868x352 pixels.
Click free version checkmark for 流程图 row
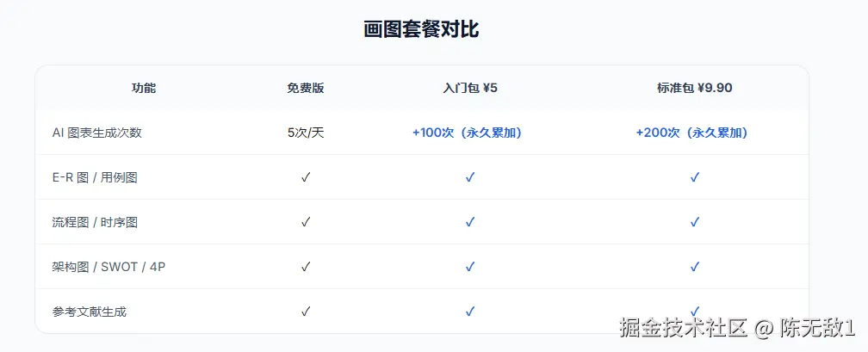[x=306, y=222]
